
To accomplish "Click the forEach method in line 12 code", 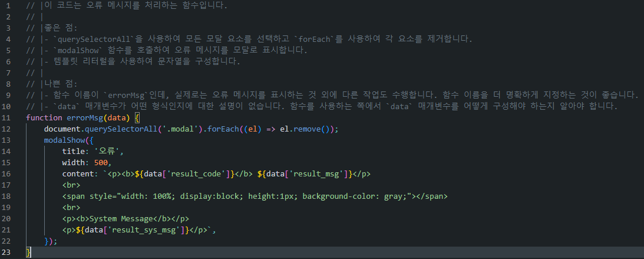I will click(223, 129).
